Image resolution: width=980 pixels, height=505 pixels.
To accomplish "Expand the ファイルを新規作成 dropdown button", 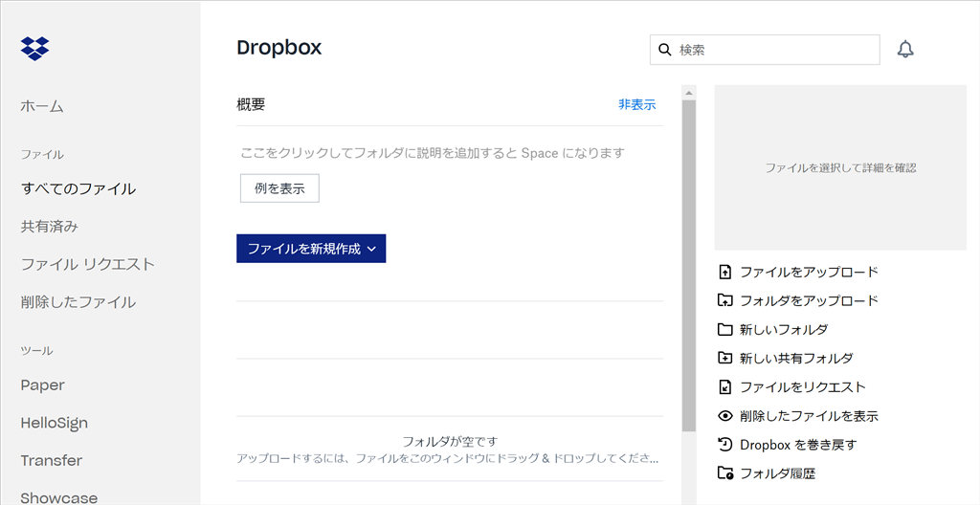I will pyautogui.click(x=311, y=248).
